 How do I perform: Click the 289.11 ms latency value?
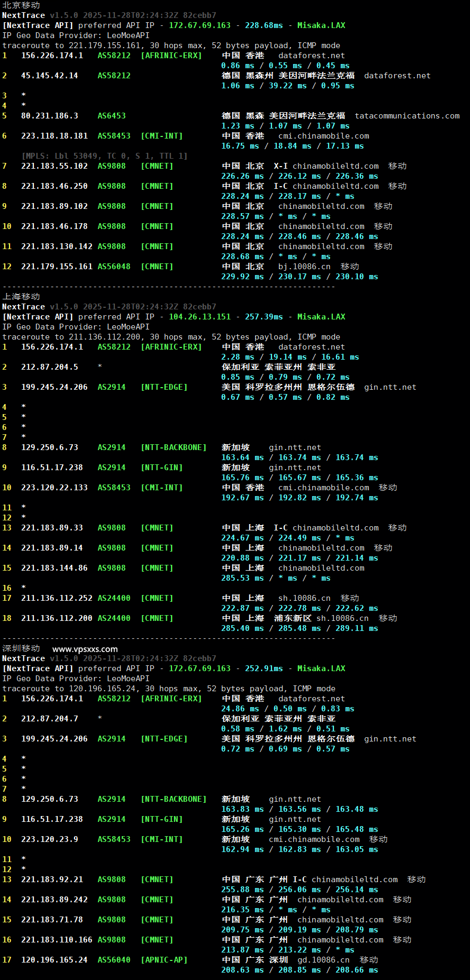click(357, 628)
